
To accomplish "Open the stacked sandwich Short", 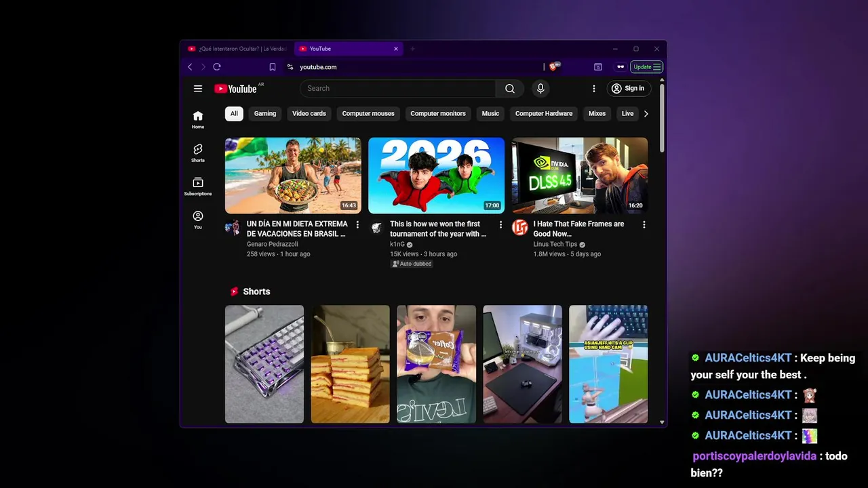I will click(x=351, y=364).
